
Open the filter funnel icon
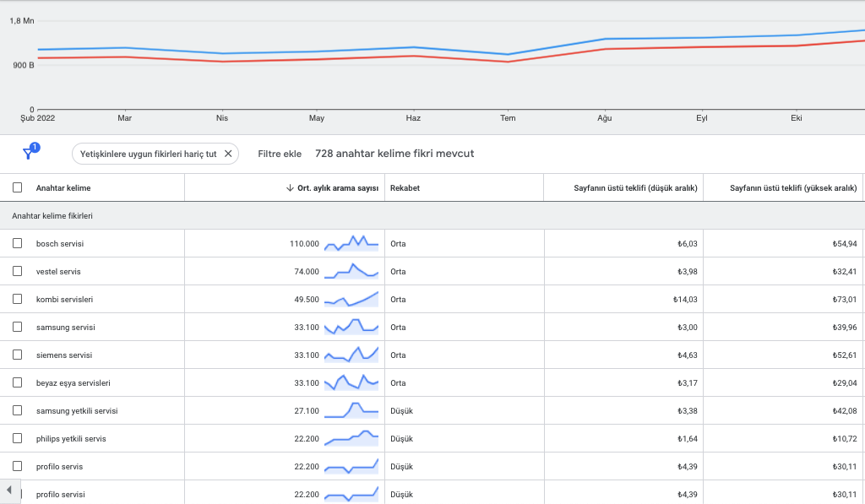(x=30, y=152)
